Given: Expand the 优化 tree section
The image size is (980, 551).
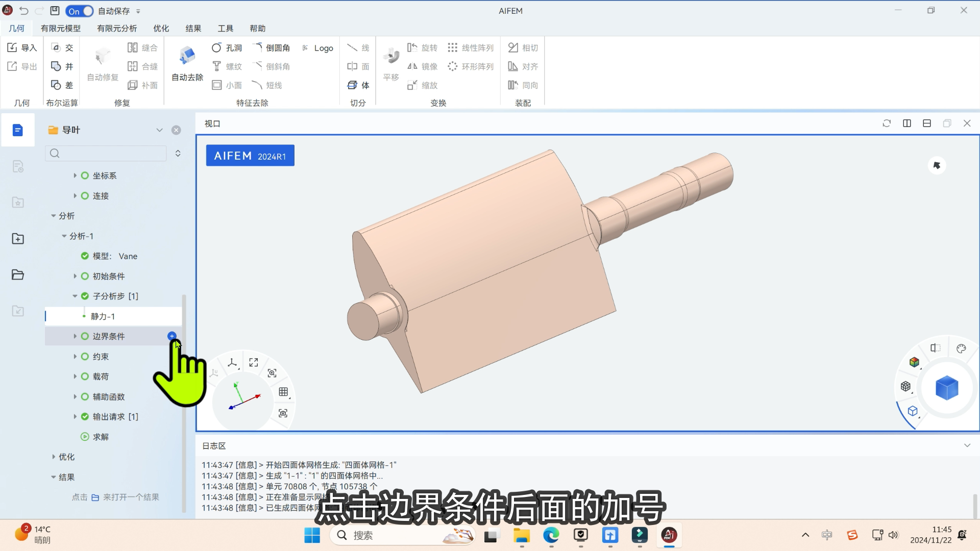Looking at the screenshot, I should click(x=54, y=457).
